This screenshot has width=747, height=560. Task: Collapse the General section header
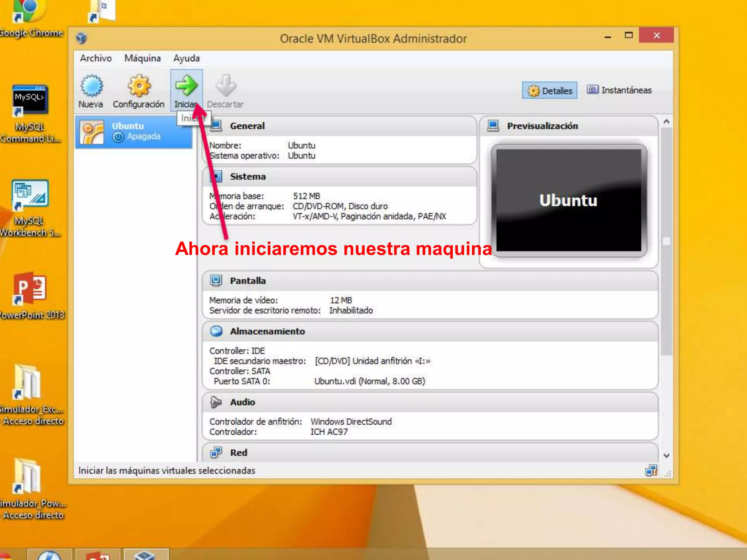[x=247, y=126]
